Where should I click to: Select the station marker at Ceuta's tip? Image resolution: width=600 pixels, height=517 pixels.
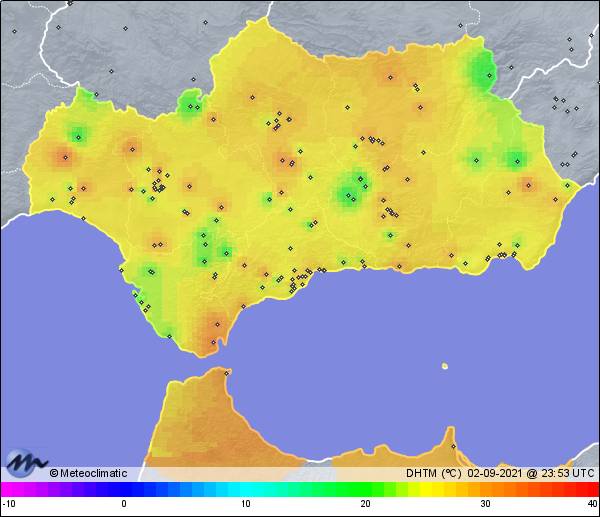coord(227,373)
